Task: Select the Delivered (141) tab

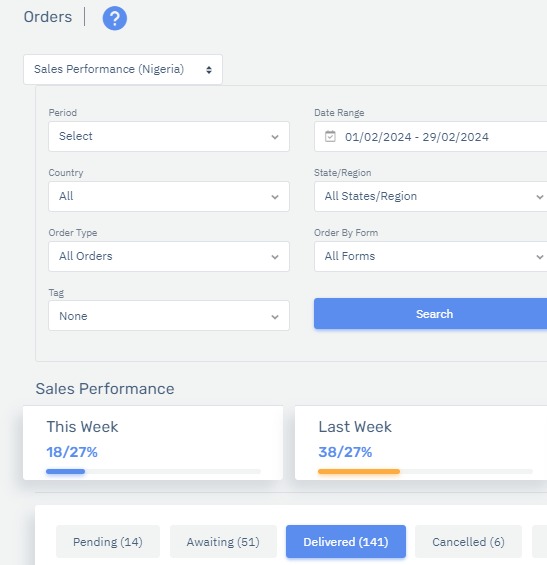Action: point(346,542)
